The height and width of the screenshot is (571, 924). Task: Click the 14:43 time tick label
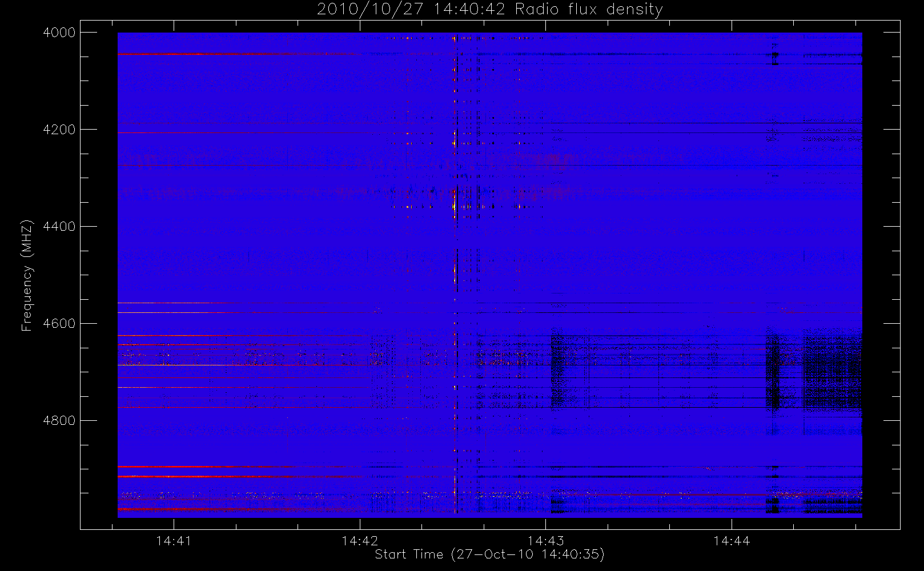tap(545, 541)
